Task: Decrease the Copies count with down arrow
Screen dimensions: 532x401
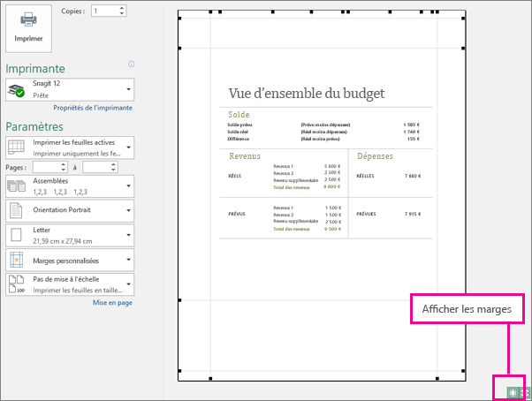Action: (x=122, y=13)
